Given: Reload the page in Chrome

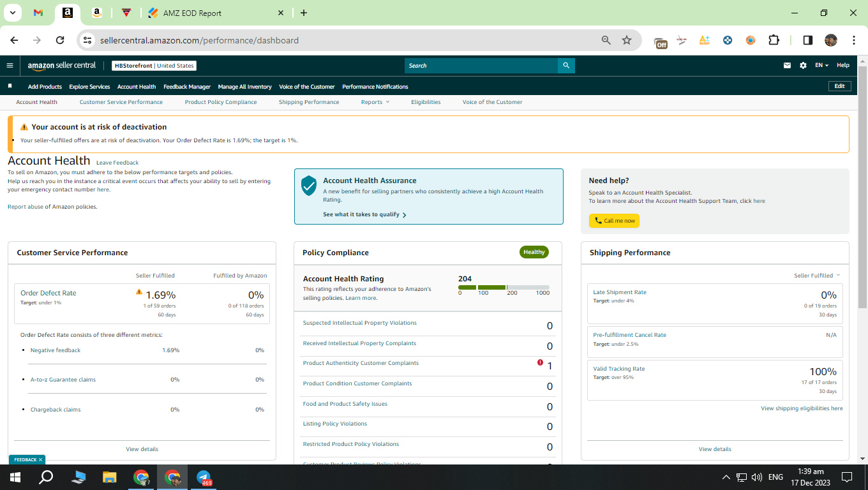Looking at the screenshot, I should click(x=60, y=40).
